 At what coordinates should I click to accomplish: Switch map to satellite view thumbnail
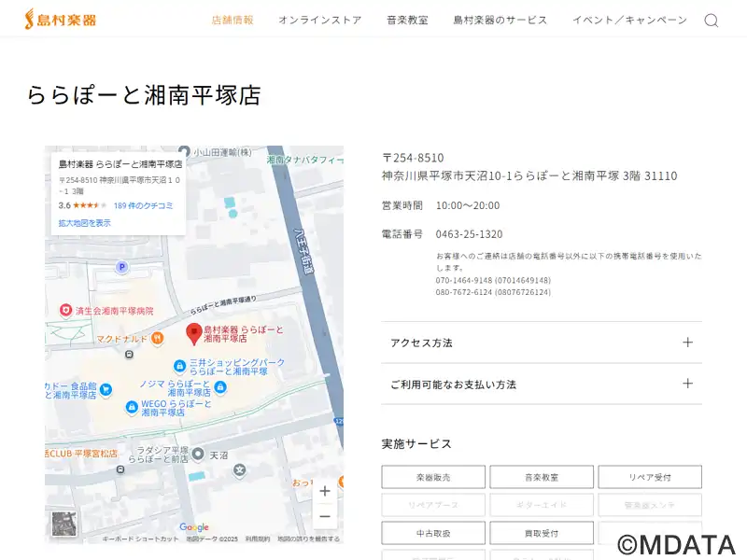click(x=63, y=524)
